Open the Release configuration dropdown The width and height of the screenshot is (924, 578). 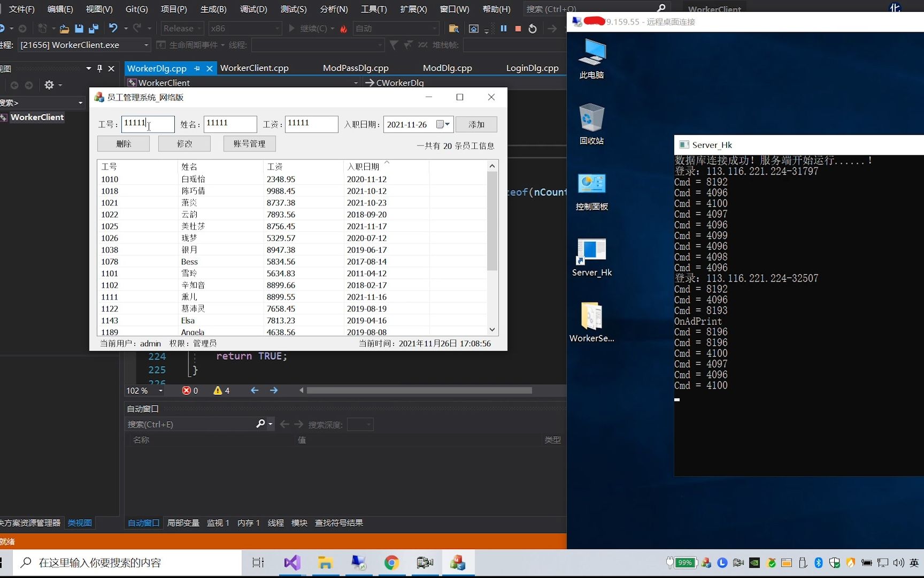point(182,28)
